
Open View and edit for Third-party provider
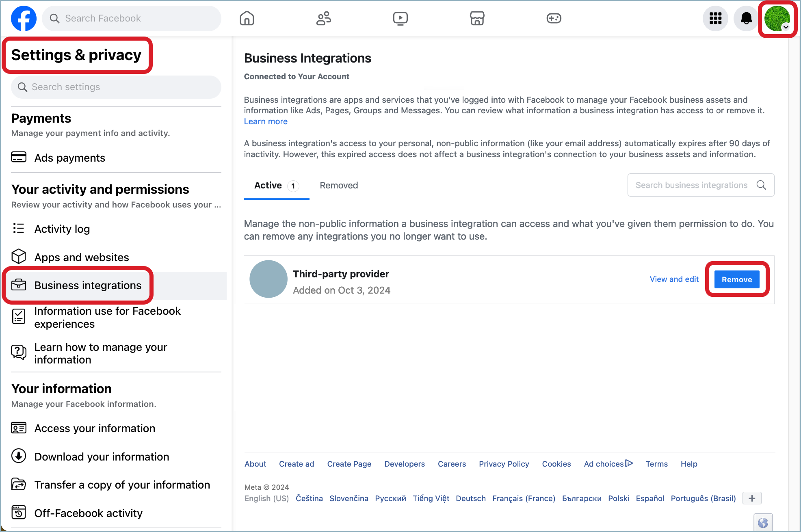pyautogui.click(x=674, y=279)
